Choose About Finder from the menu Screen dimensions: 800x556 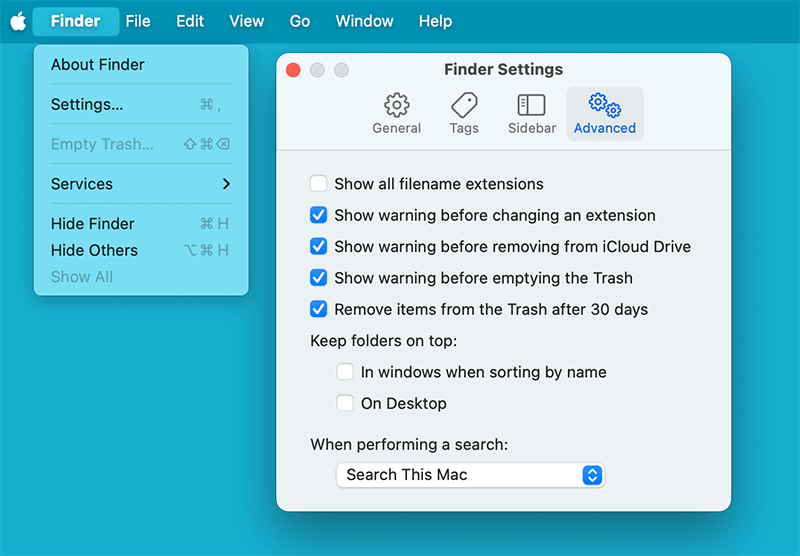141,65
